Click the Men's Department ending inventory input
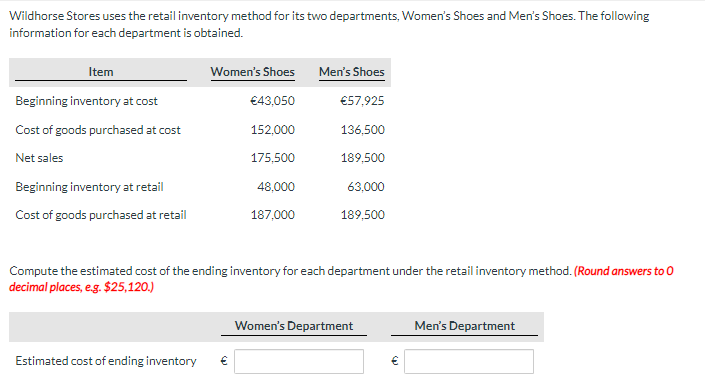The width and height of the screenshot is (705, 391). coord(469,361)
